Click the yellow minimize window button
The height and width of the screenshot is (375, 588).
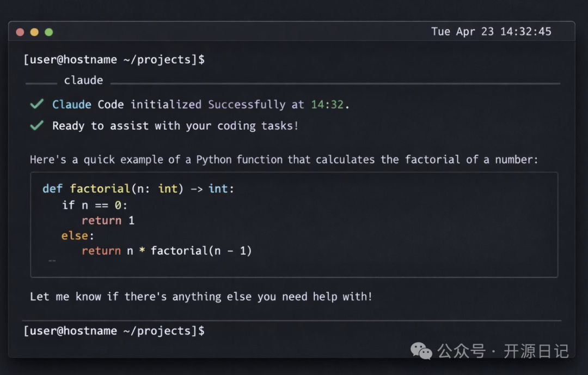point(34,32)
